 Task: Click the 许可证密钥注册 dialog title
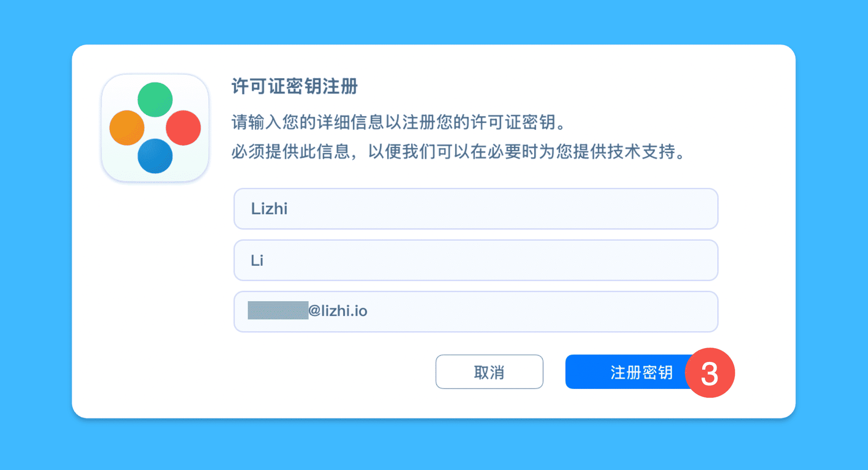tap(295, 86)
